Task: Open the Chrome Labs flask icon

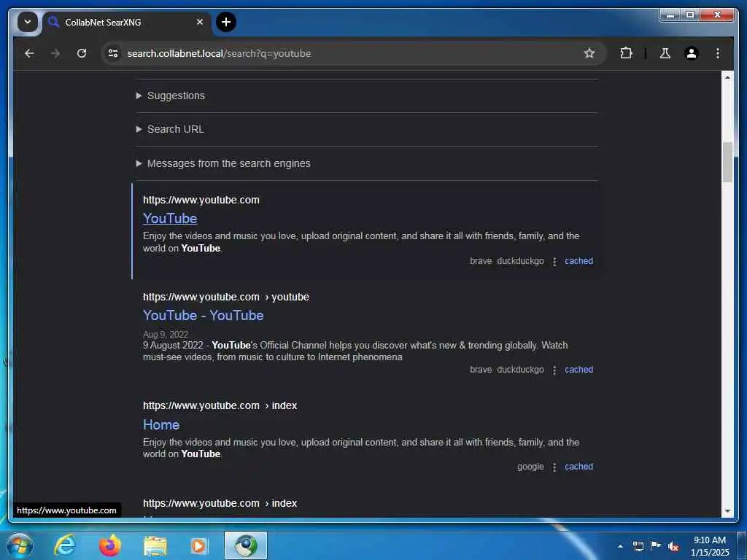Action: pyautogui.click(x=665, y=53)
